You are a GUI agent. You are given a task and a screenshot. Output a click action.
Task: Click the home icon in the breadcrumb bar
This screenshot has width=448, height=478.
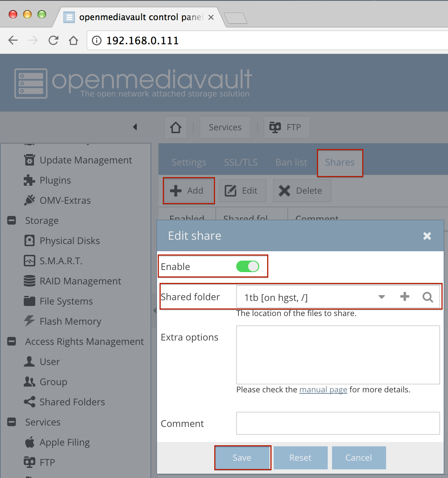[176, 127]
